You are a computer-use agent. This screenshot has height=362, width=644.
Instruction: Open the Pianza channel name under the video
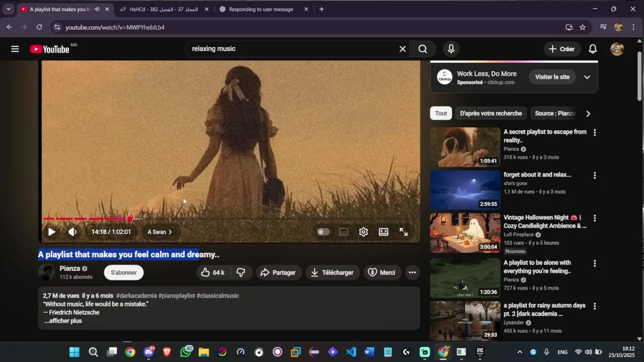coord(69,268)
